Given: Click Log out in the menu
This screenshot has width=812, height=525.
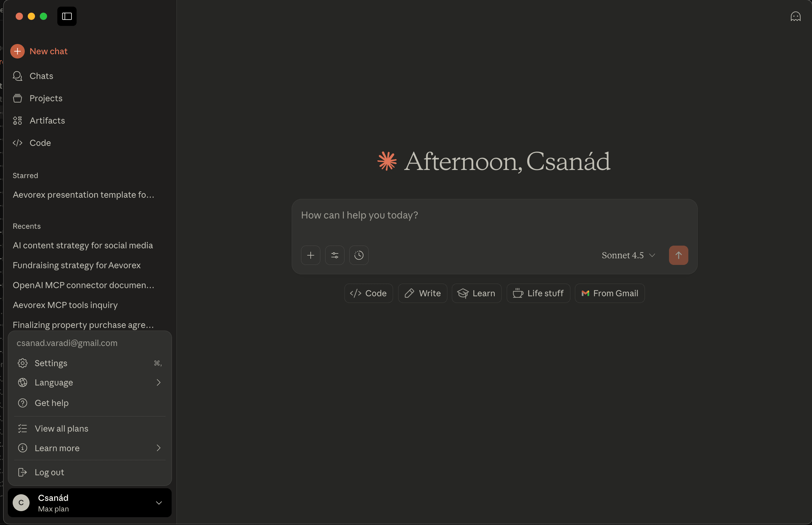Looking at the screenshot, I should coord(49,472).
